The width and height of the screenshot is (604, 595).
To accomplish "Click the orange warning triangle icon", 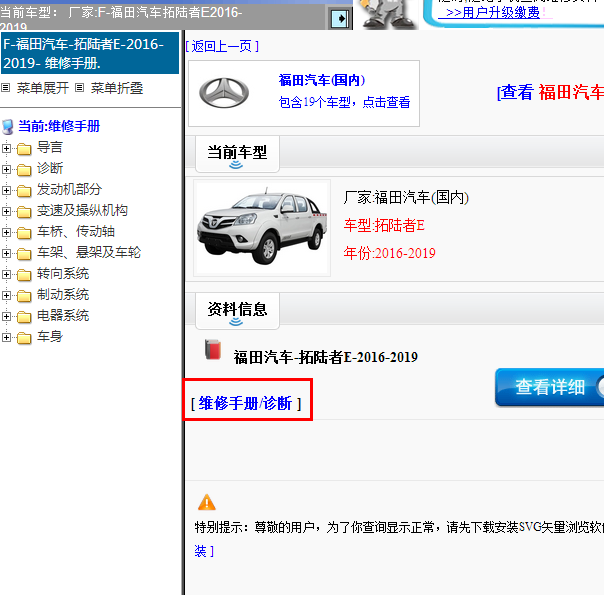I will click(x=207, y=502).
